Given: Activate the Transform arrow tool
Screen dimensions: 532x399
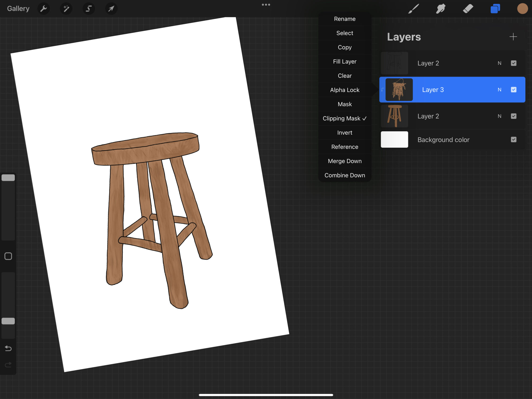Looking at the screenshot, I should click(x=111, y=9).
